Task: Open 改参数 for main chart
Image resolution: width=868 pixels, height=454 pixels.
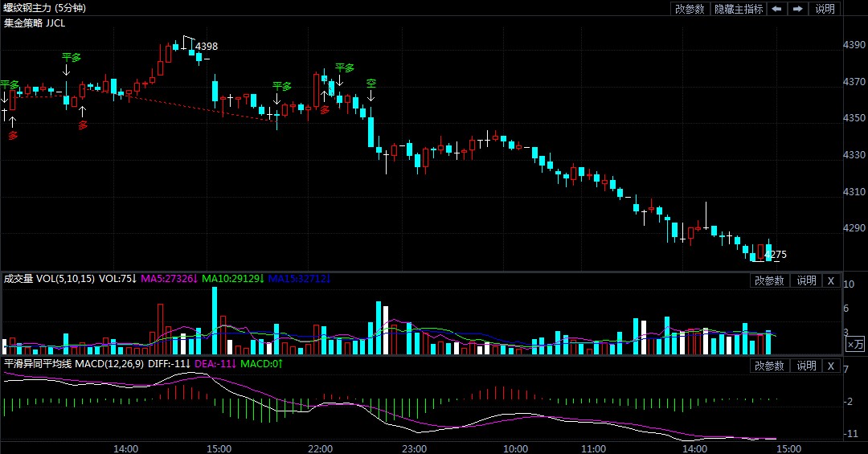Action: [690, 9]
